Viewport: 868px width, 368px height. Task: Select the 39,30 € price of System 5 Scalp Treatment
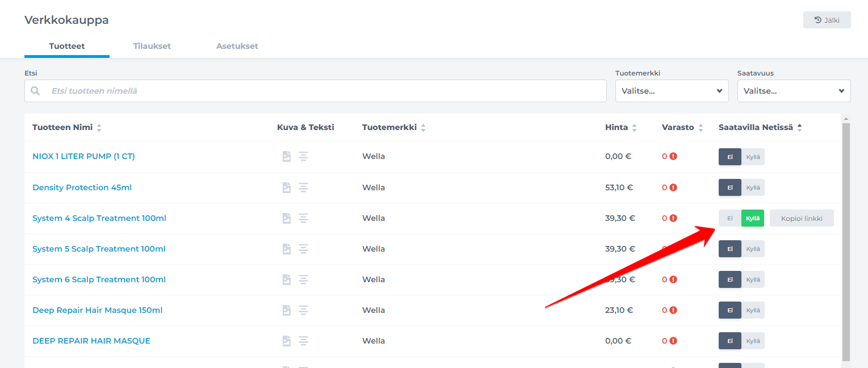point(620,249)
